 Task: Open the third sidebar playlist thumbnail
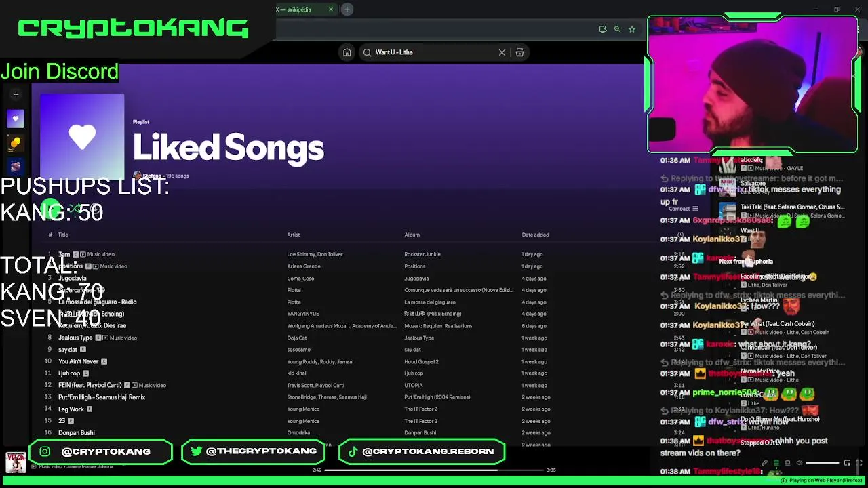click(x=16, y=166)
